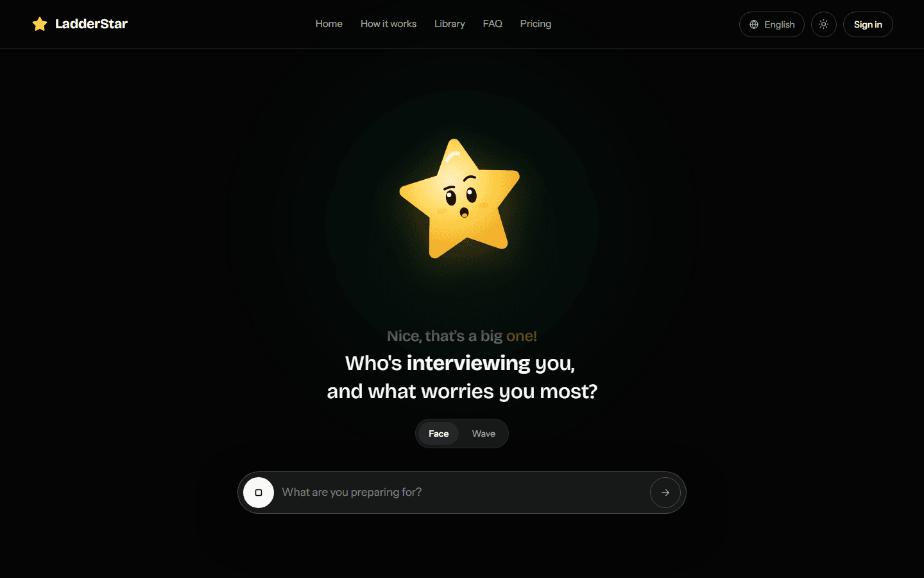
Task: Toggle the light/dark theme sun icon
Action: pyautogui.click(x=824, y=24)
